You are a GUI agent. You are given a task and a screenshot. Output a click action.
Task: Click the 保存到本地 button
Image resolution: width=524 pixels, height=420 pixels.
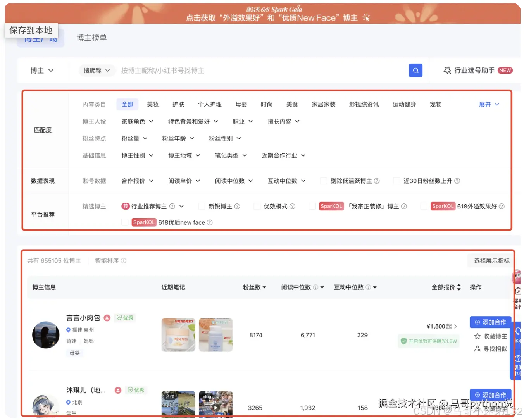(31, 30)
